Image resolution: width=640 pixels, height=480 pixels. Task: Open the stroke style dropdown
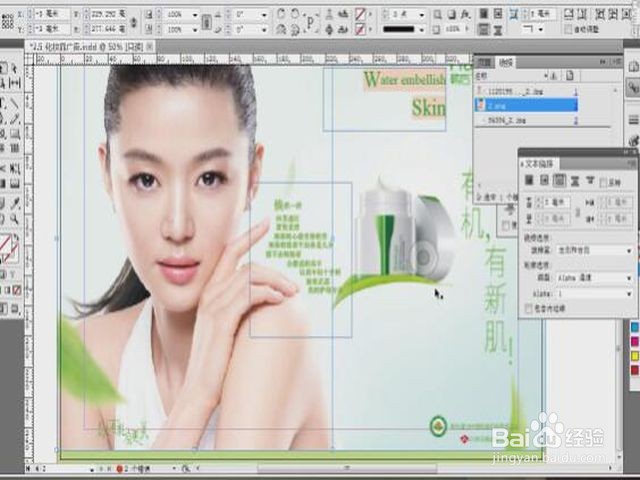click(x=422, y=30)
